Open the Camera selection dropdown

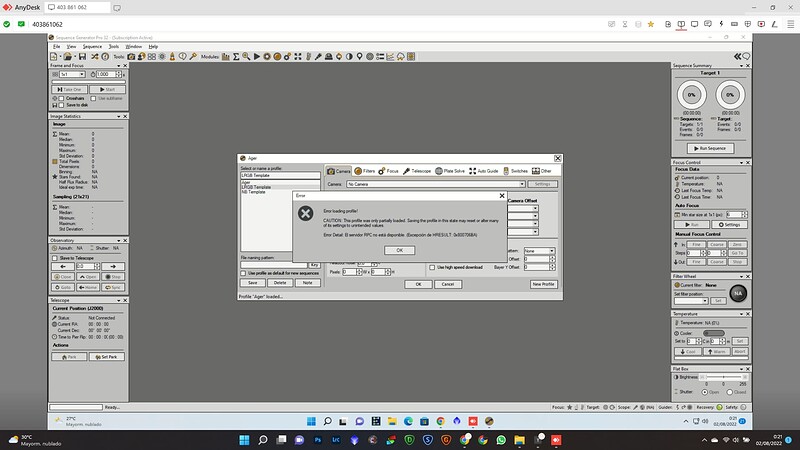click(x=436, y=184)
